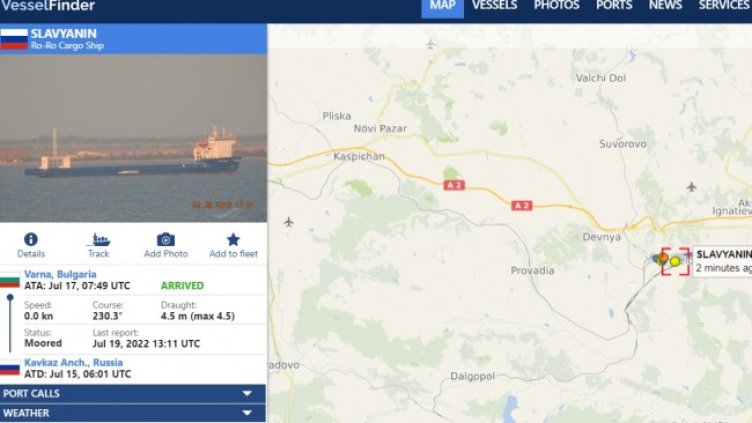Click the Russian flag beside SLAVYANIN
This screenshot has height=423, width=752.
pyautogui.click(x=14, y=39)
